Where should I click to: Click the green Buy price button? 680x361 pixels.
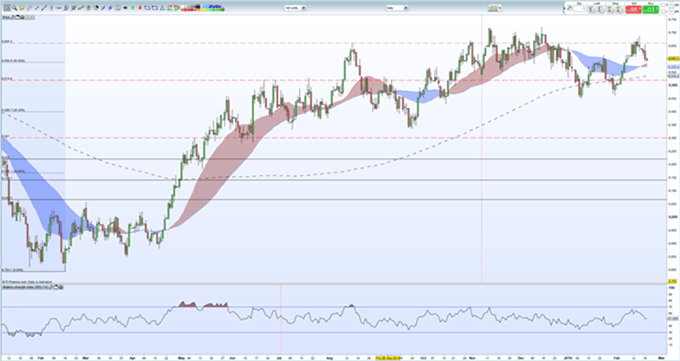[651, 10]
